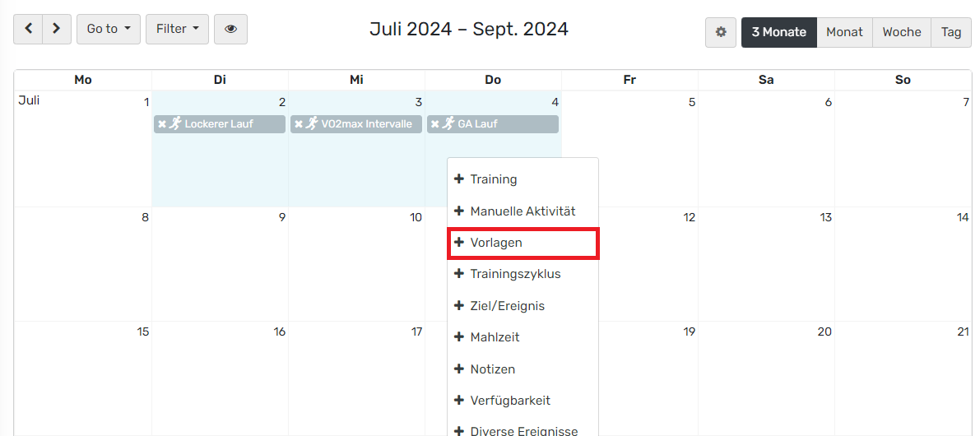Viewport: 980px width, 436px height.
Task: Switch to the Monat view
Action: [x=844, y=32]
